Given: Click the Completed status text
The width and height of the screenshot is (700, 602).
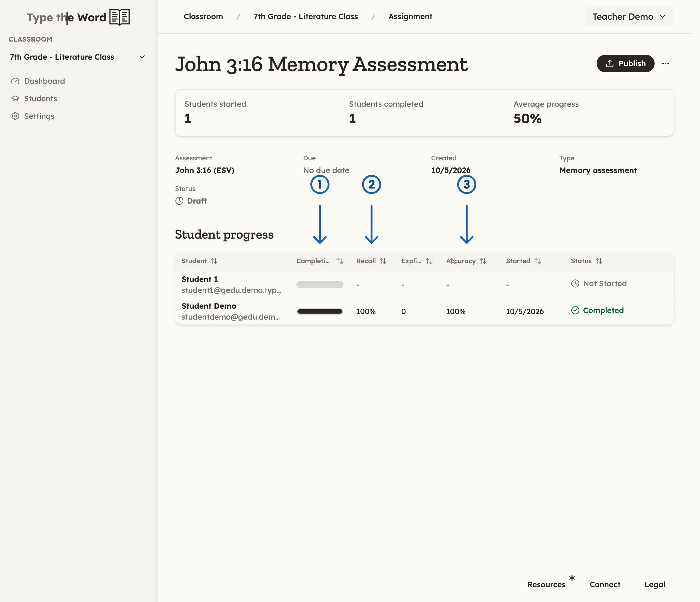Looking at the screenshot, I should 603,310.
